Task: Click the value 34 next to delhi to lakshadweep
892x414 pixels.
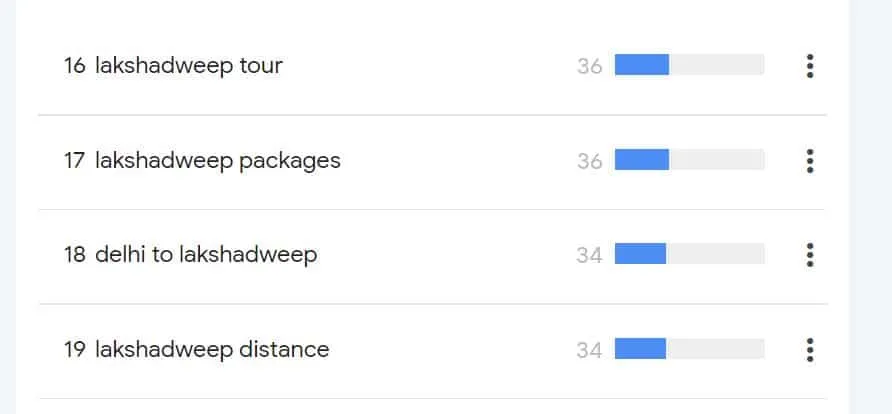Action: pyautogui.click(x=589, y=255)
